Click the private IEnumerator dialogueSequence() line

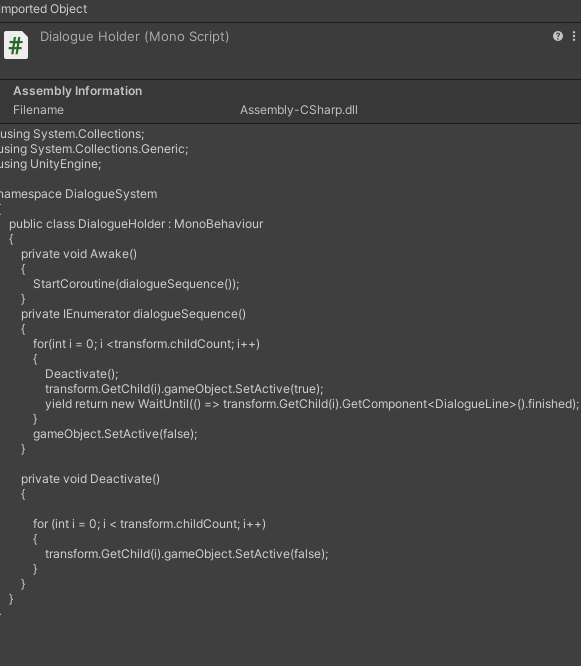[133, 314]
